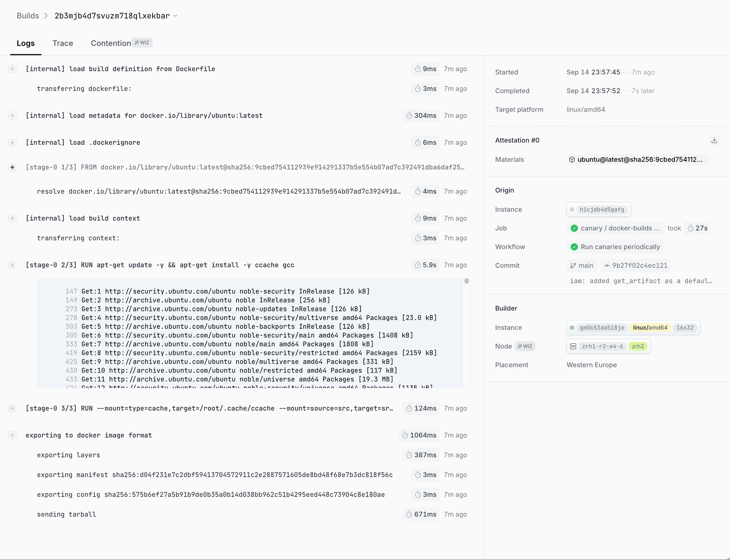
Task: Click the green check icon on the canary job
Action: coord(574,228)
